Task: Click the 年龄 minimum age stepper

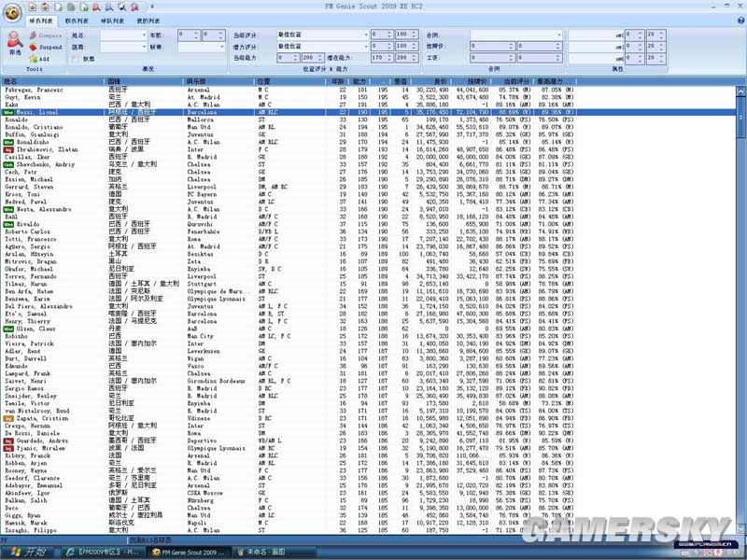Action: tap(189, 35)
